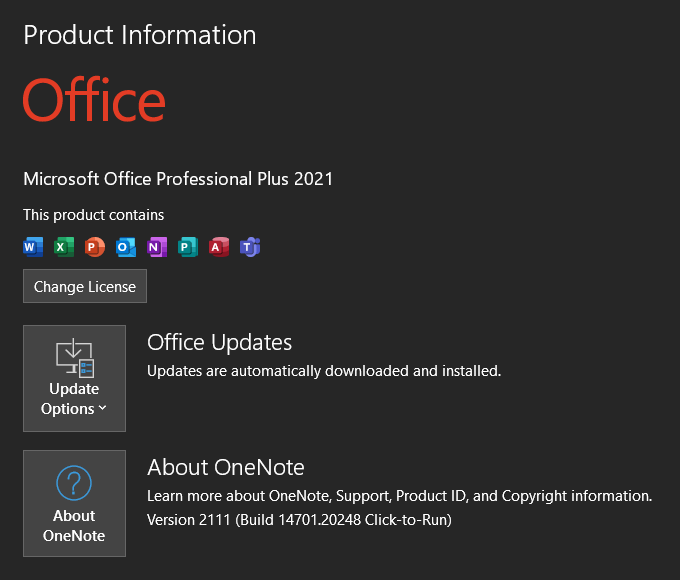Viewport: 680px width, 580px height.
Task: Select 'This product contains' label
Action: (x=94, y=215)
